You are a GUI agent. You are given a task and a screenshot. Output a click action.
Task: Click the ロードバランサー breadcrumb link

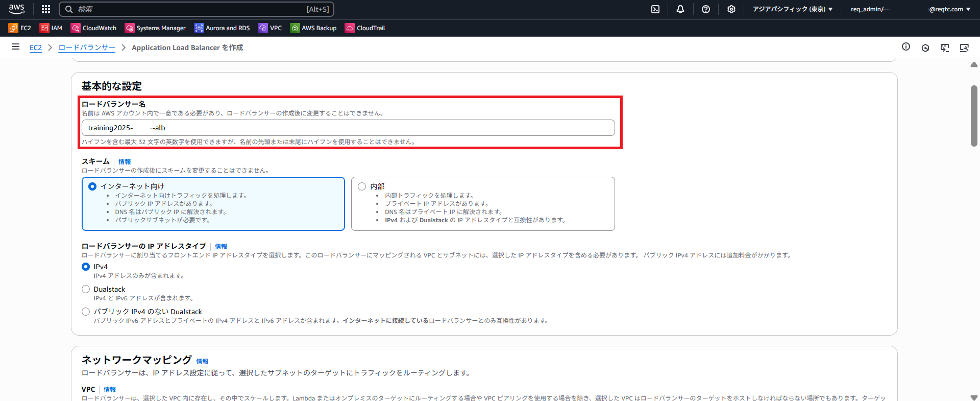coord(87,48)
